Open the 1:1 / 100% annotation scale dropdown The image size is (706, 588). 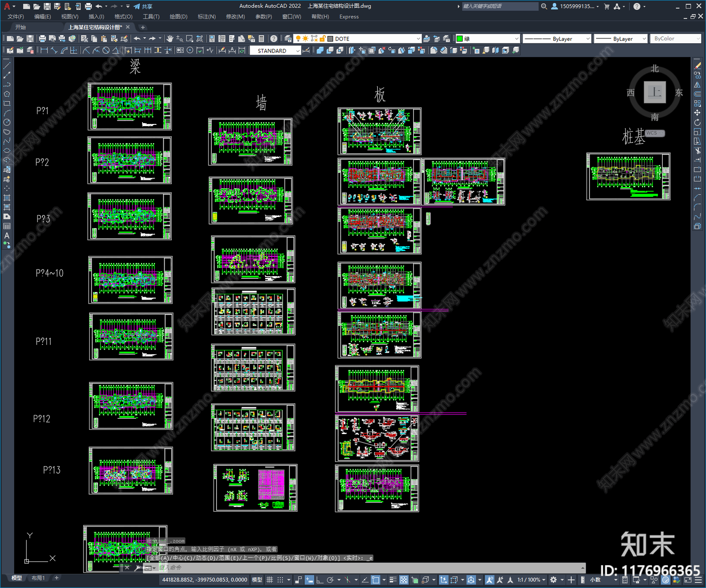tap(532, 580)
